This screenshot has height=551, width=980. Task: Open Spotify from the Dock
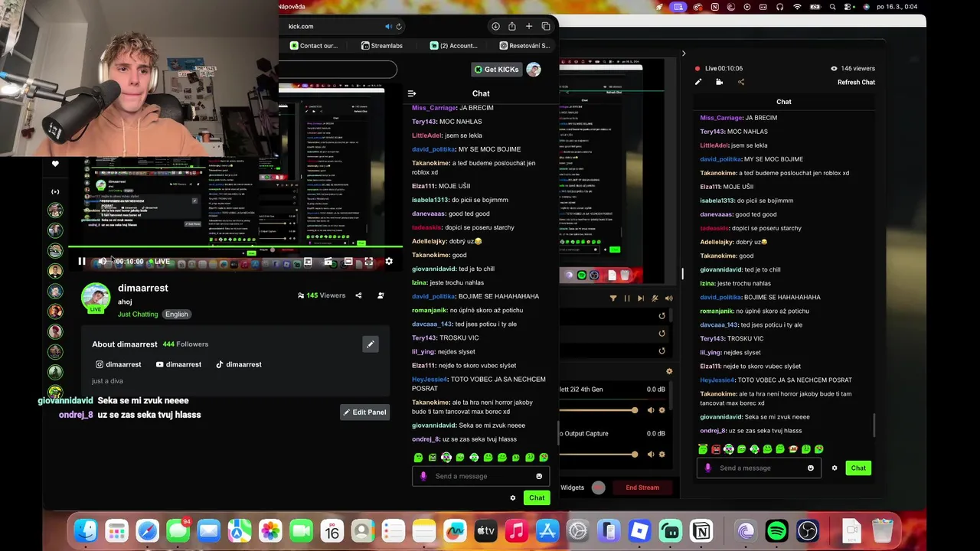pyautogui.click(x=777, y=531)
